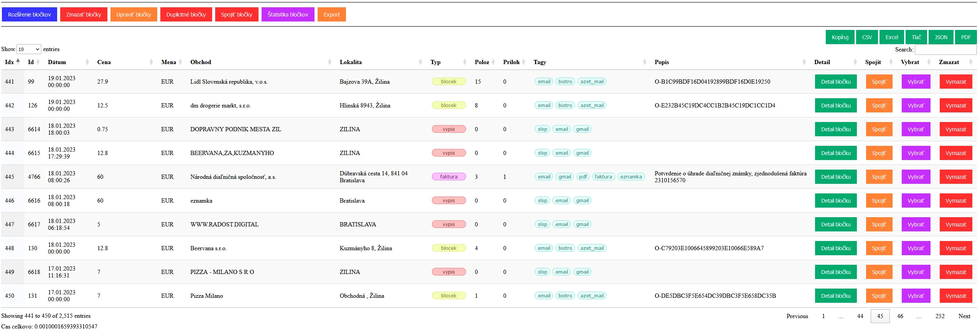Open the Show entries count dropdown
The height and width of the screenshot is (335, 980).
pos(29,49)
